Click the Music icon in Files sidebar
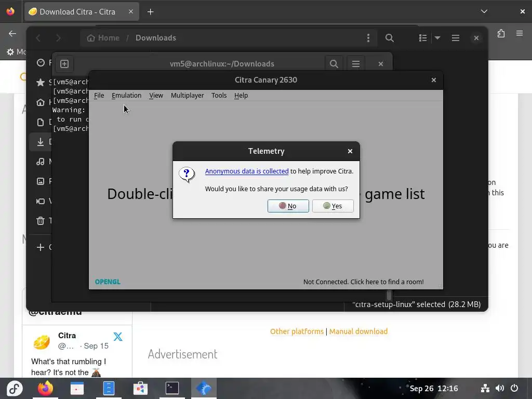Viewport: 532px width, 399px height. 41,162
